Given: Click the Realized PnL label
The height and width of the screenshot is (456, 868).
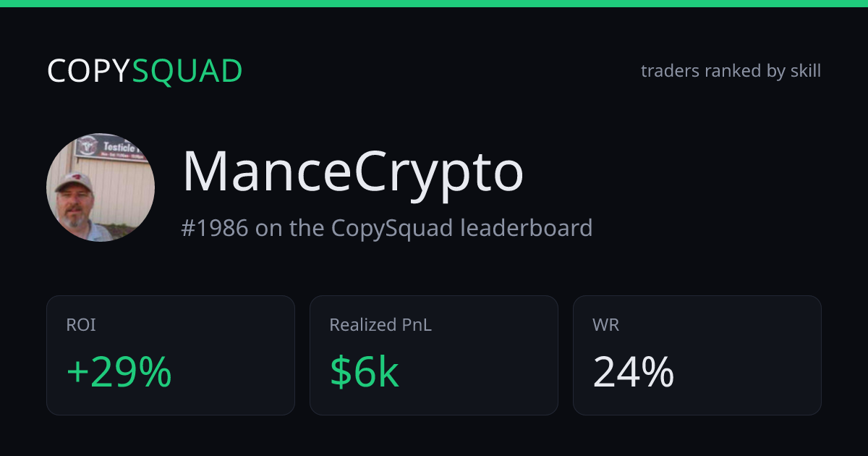Looking at the screenshot, I should [380, 325].
